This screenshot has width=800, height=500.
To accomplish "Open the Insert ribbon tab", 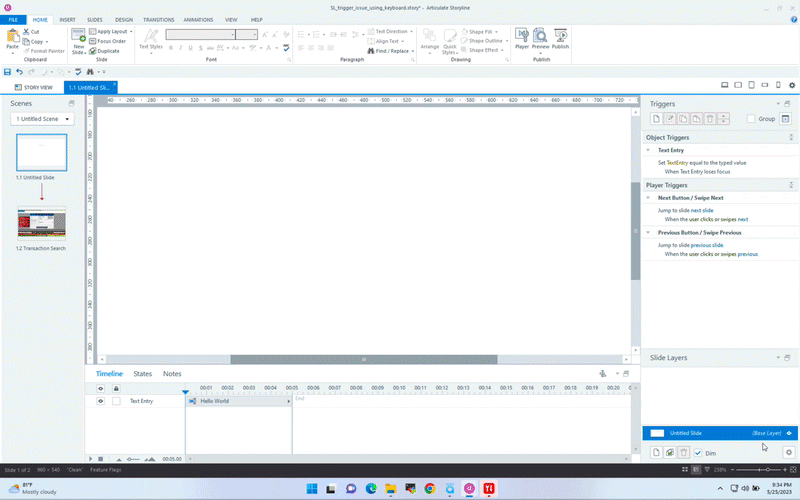I will click(x=67, y=19).
